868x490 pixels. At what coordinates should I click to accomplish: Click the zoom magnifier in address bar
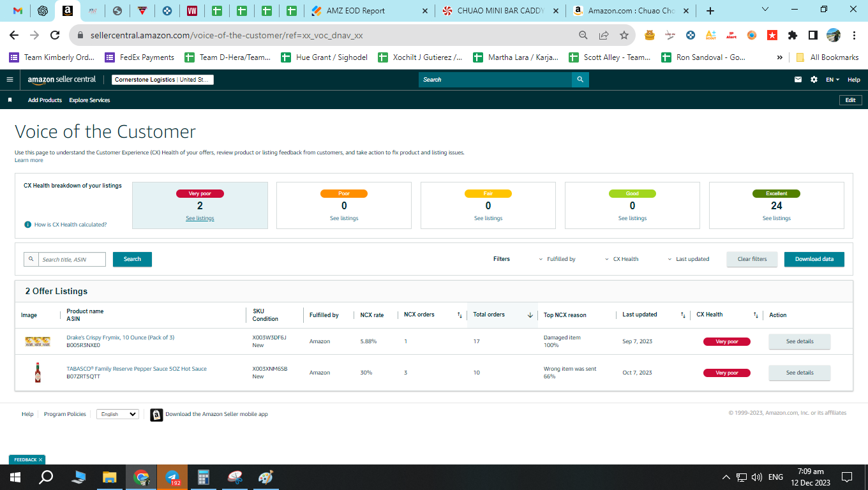point(583,35)
